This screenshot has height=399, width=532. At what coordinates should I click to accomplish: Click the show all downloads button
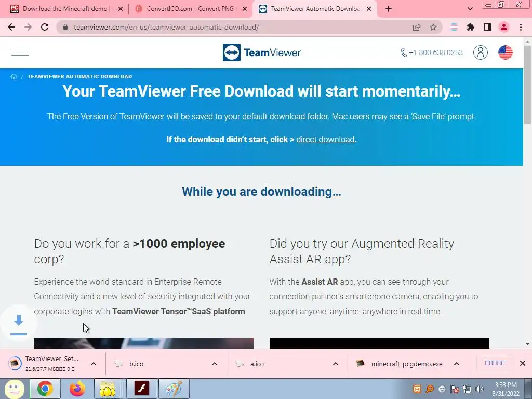click(495, 363)
